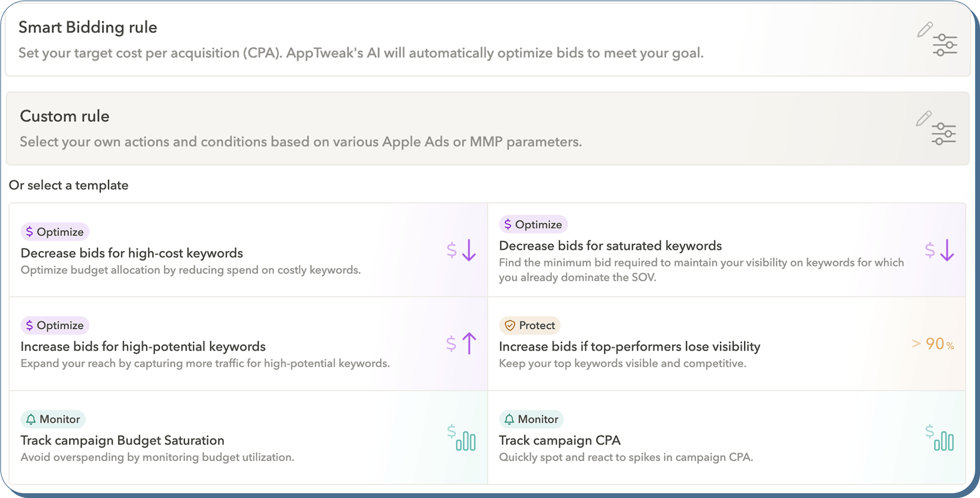Viewport: 980px width, 498px height.
Task: Click the Monitor badge above Track campaign CPA
Action: [531, 419]
